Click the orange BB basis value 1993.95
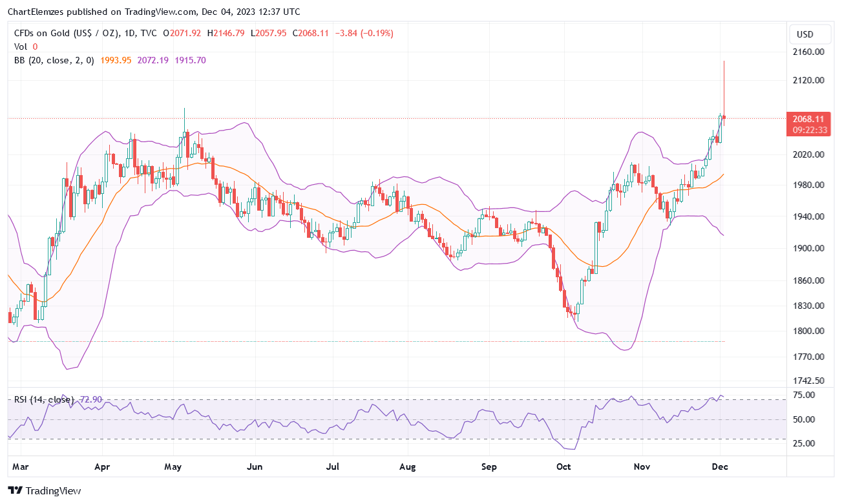Viewport: 842px width, 504px height. (x=116, y=60)
